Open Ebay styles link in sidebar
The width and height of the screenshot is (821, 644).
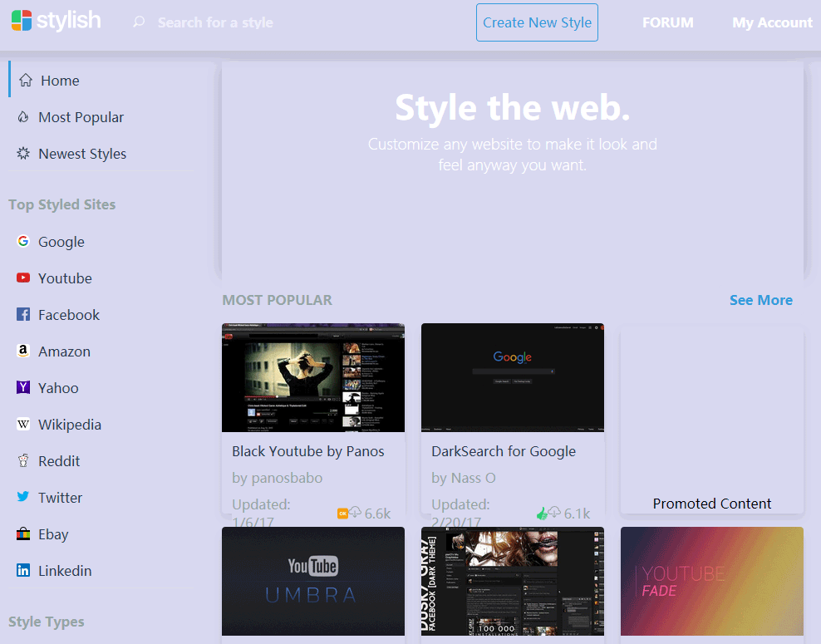point(53,534)
